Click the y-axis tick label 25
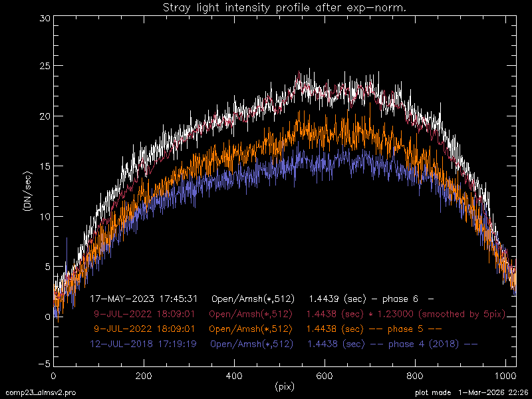Image resolution: width=532 pixels, height=399 pixels. click(x=44, y=66)
